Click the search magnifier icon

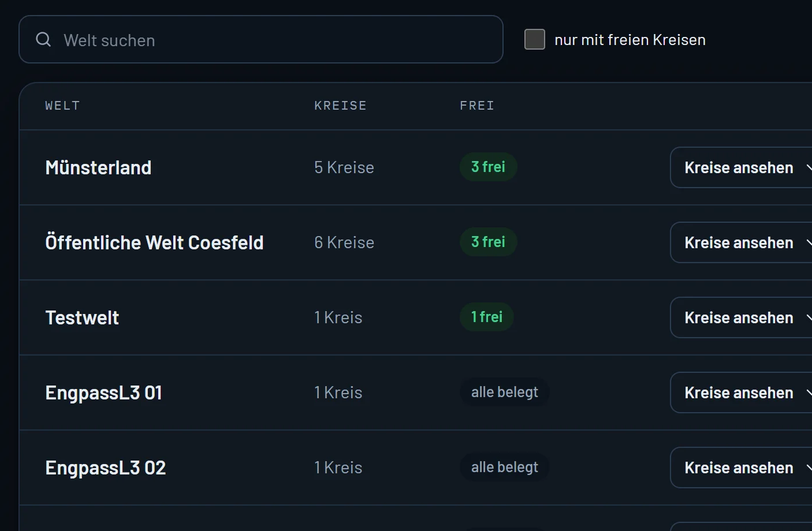[43, 39]
